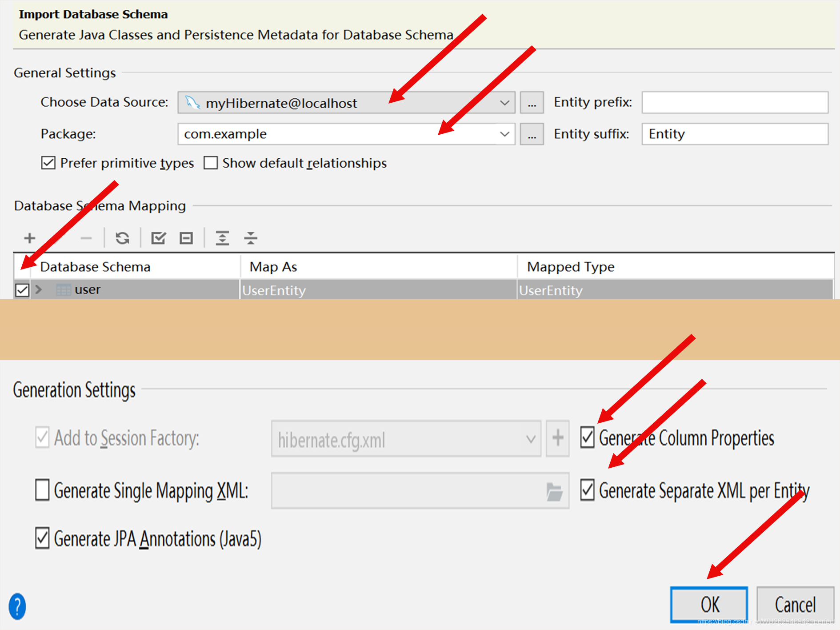Select the UserEntity cell under Map As

click(379, 290)
